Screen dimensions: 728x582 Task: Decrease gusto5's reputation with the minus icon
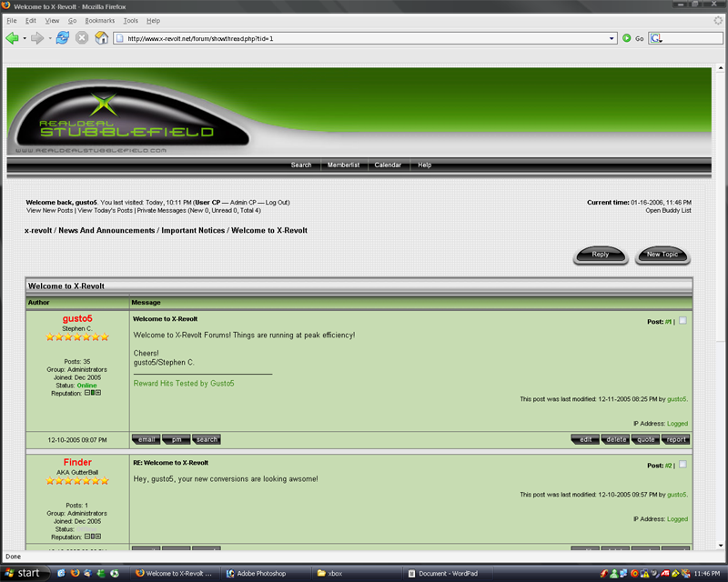[x=86, y=393]
